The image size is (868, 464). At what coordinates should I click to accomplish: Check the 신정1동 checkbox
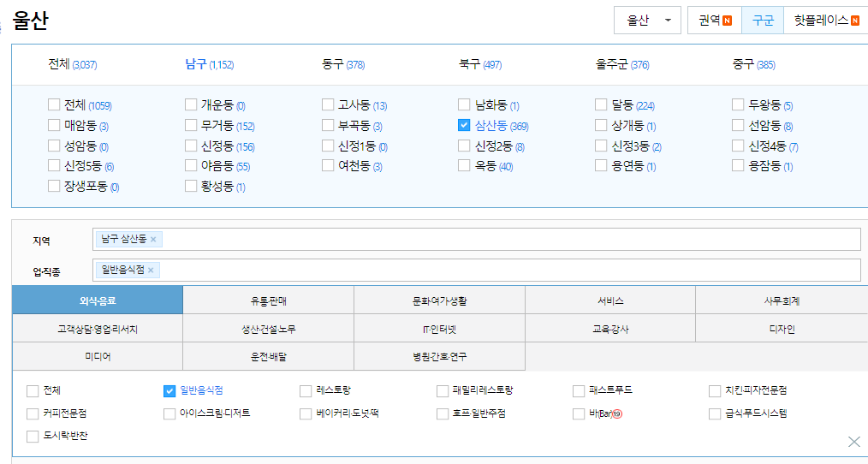[328, 146]
